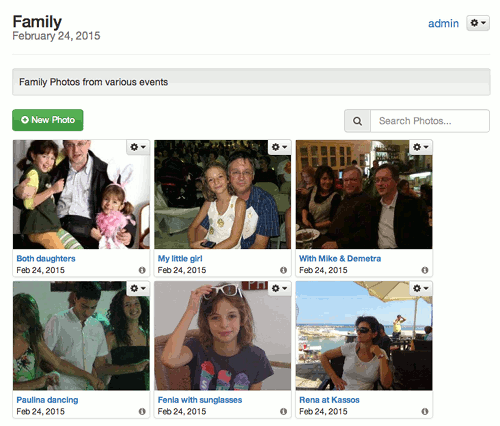This screenshot has height=426, width=500.
Task: Open gear menu on My little girl photo
Action: point(279,147)
